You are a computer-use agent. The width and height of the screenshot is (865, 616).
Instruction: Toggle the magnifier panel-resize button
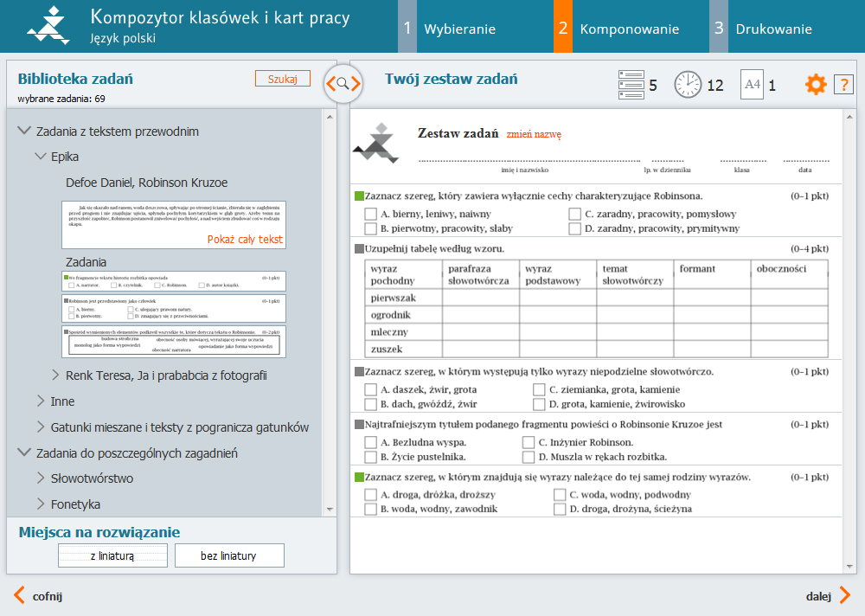point(343,84)
